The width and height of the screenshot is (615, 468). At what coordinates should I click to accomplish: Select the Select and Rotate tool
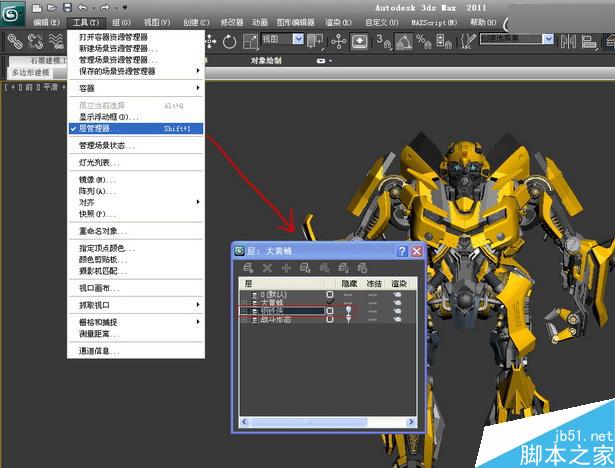click(x=229, y=41)
